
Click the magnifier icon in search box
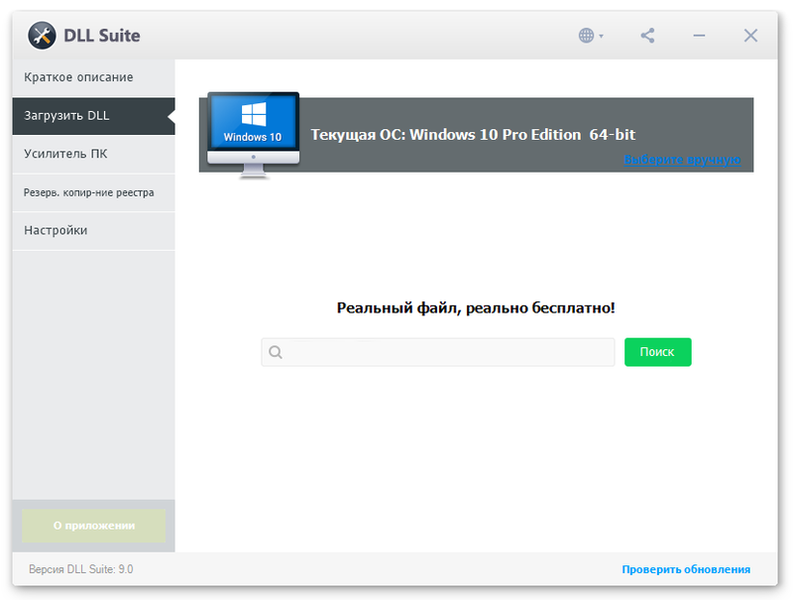(x=276, y=352)
